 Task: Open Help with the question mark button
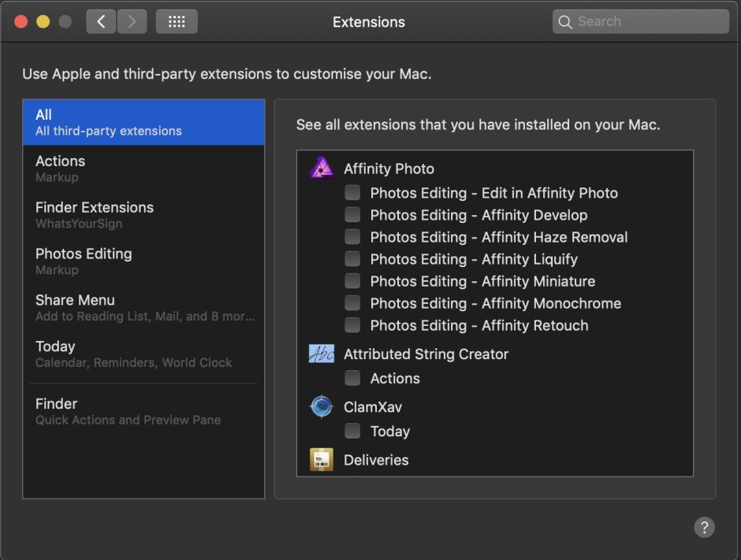[704, 527]
